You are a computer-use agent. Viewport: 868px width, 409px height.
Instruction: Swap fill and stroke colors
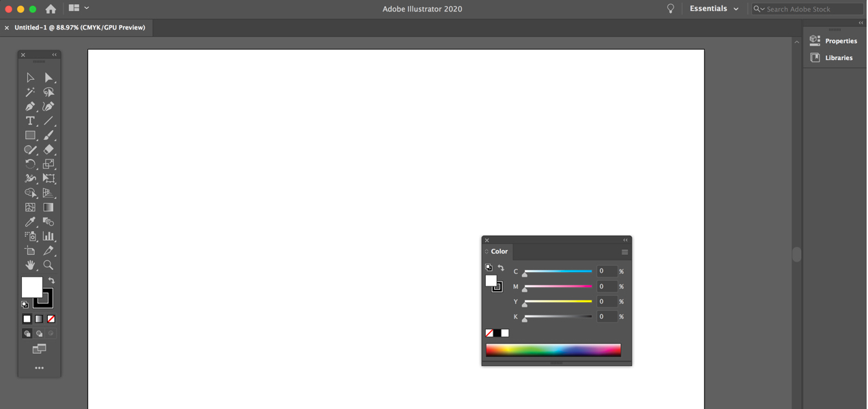52,279
